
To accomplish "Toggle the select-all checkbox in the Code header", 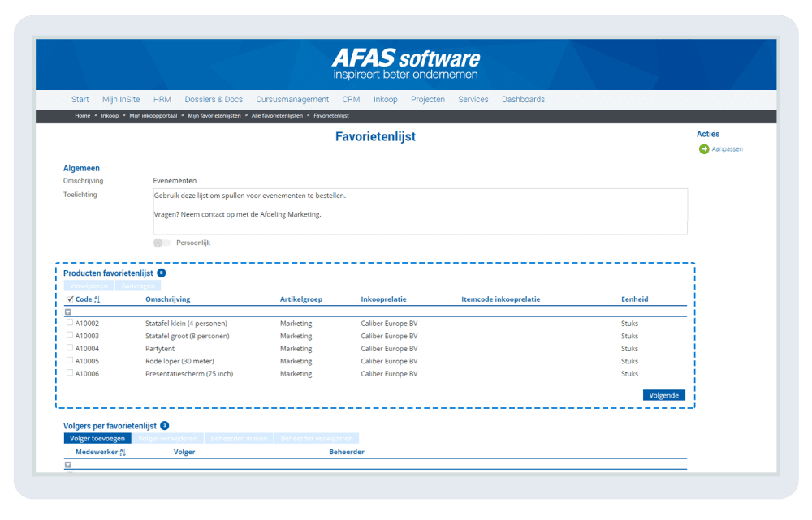I will coord(69,299).
